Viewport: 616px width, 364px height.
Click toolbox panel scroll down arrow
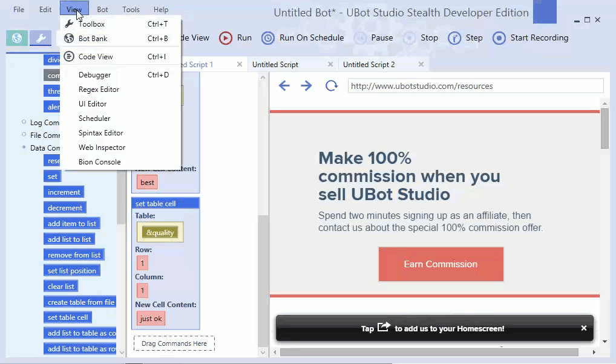click(122, 353)
